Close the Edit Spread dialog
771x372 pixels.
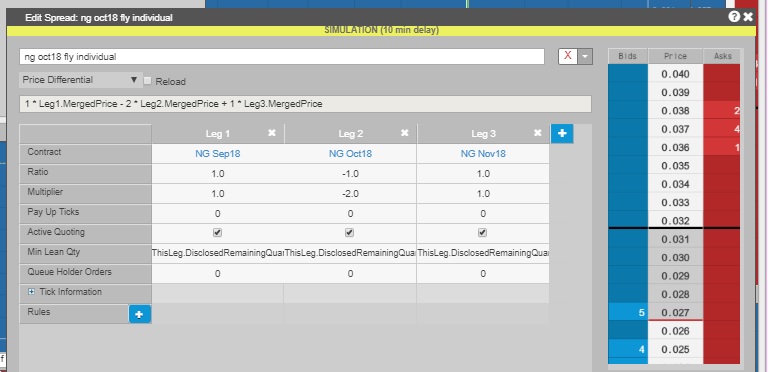748,17
